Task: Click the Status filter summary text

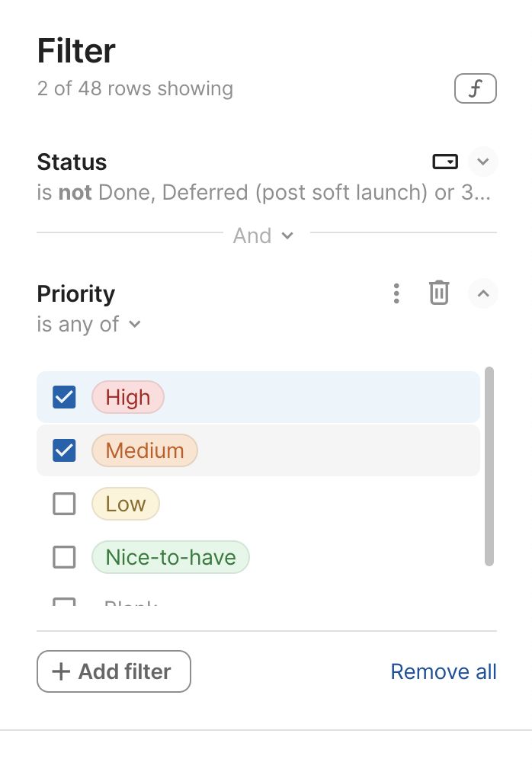Action: [264, 193]
